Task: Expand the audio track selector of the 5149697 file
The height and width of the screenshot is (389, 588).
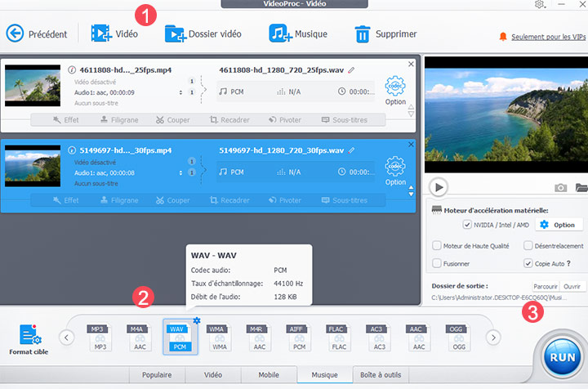Action: pos(180,172)
